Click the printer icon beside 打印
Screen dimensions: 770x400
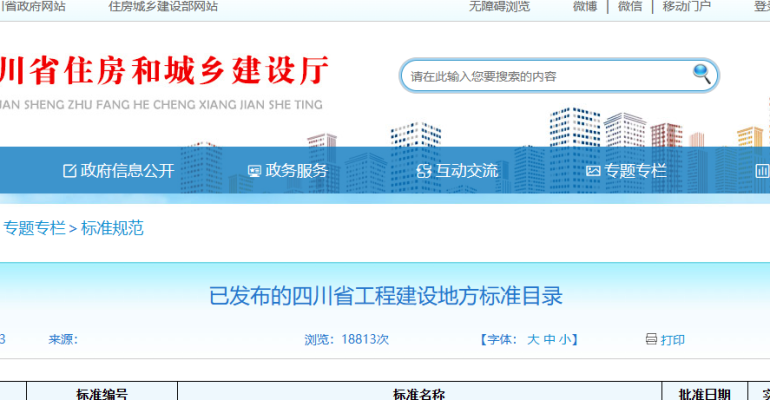click(651, 339)
